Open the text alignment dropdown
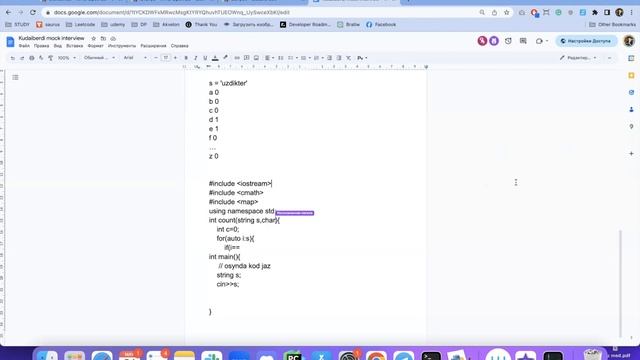640x360 pixels. (269, 58)
